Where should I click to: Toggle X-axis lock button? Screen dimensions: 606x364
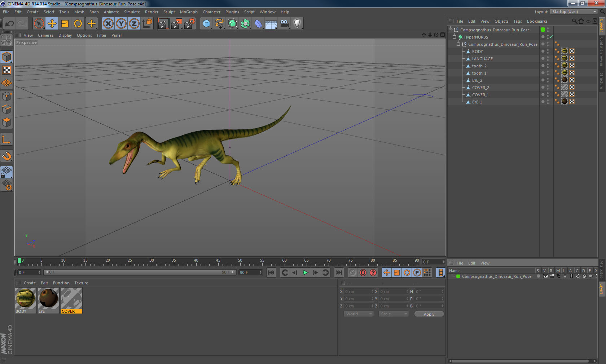[108, 24]
